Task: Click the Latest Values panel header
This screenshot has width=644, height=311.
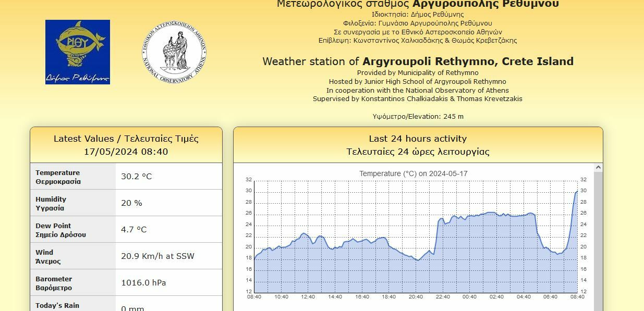Action: click(126, 145)
